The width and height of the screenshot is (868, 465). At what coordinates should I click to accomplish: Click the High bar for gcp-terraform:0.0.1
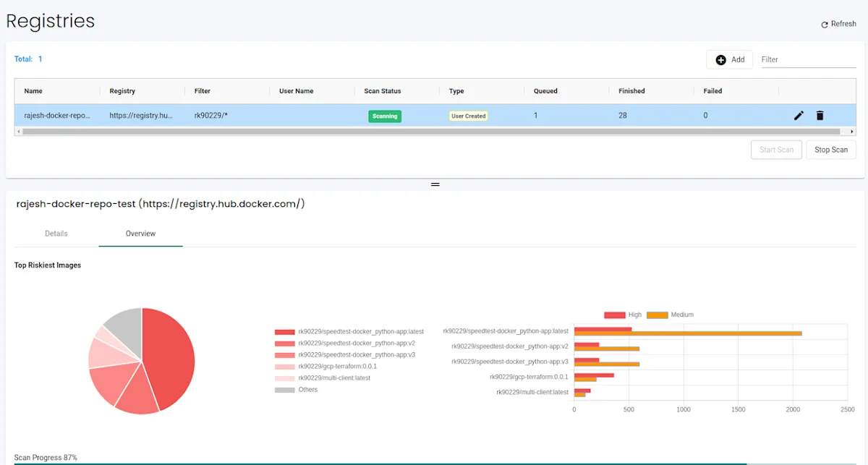point(594,375)
